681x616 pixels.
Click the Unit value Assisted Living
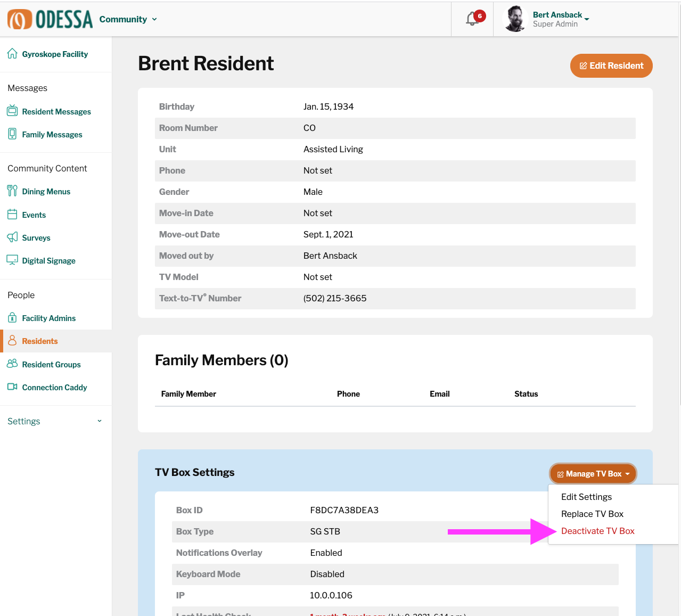pos(333,149)
